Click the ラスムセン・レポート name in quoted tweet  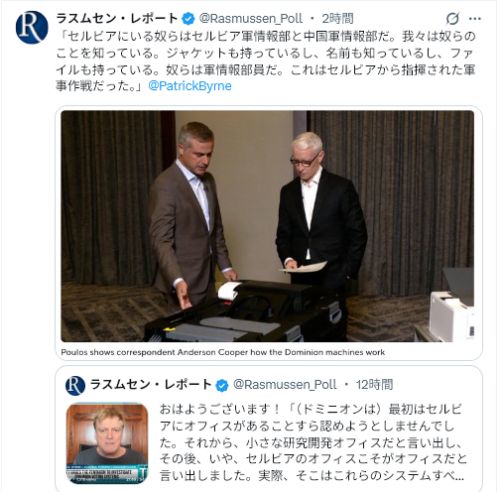pyautogui.click(x=151, y=385)
